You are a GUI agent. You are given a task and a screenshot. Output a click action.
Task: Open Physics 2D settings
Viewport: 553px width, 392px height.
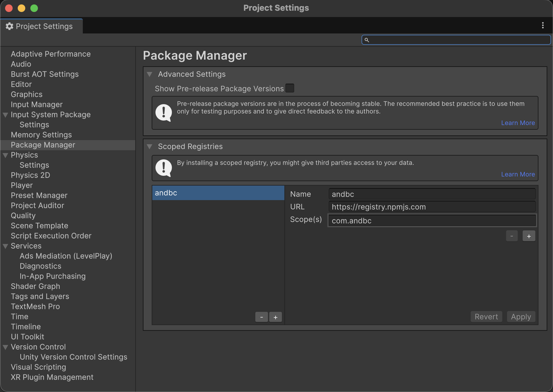pyautogui.click(x=30, y=175)
